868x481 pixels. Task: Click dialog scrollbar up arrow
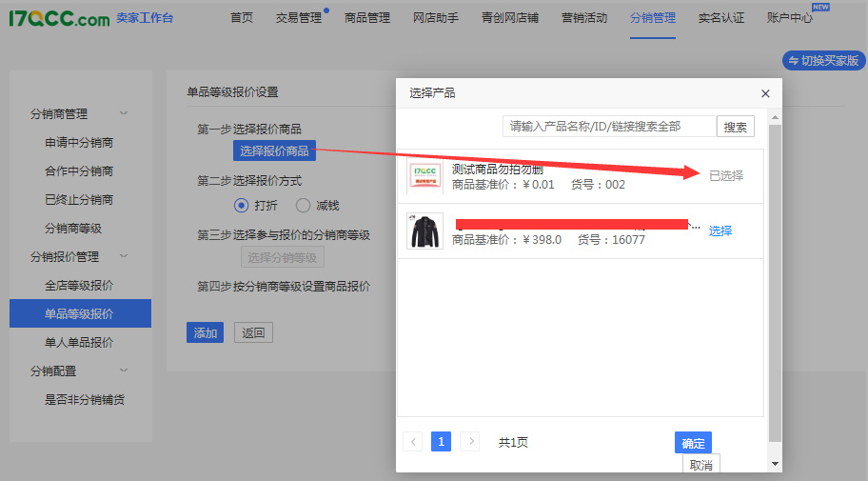pyautogui.click(x=775, y=117)
